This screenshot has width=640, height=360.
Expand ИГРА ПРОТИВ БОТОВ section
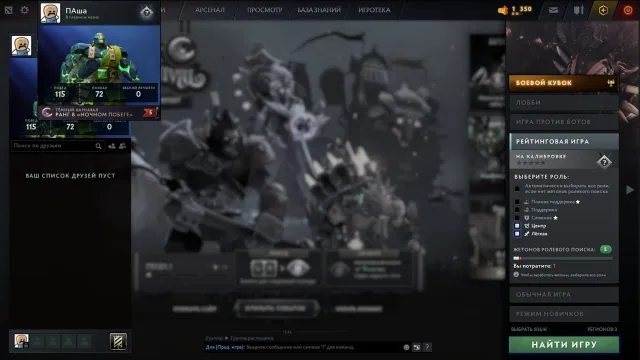click(564, 122)
